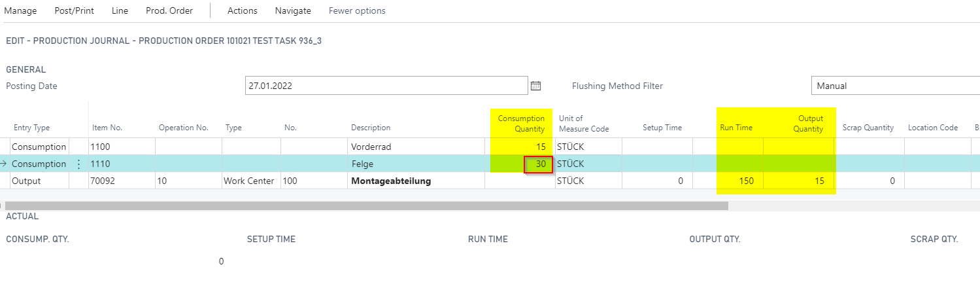The height and width of the screenshot is (288, 980).
Task: Open the Prod. Order menu
Action: coord(169,10)
